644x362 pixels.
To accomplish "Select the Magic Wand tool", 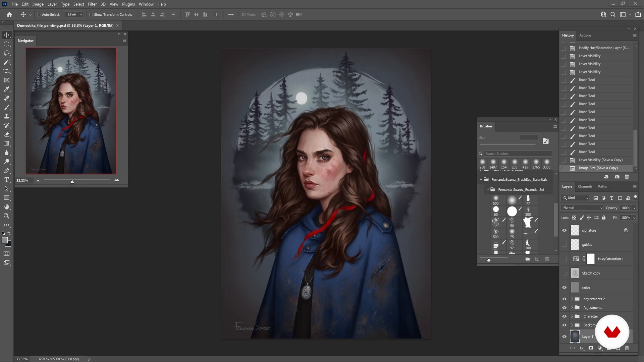I will [7, 62].
